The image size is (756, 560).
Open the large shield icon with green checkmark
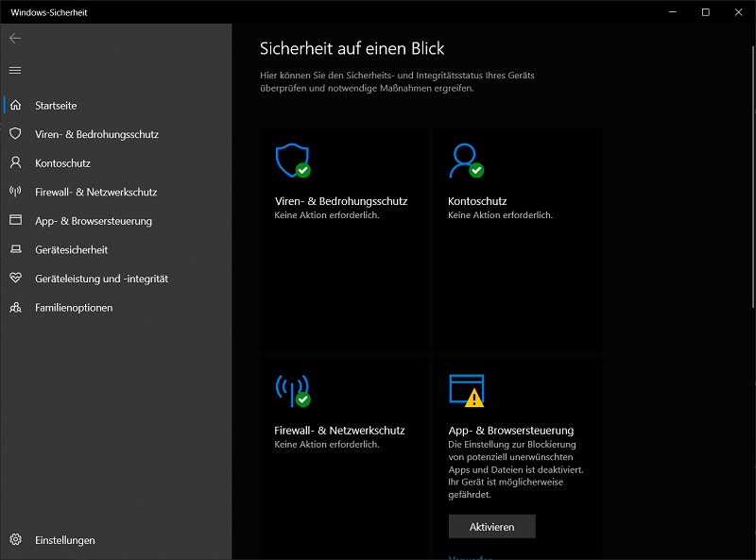pyautogui.click(x=293, y=161)
